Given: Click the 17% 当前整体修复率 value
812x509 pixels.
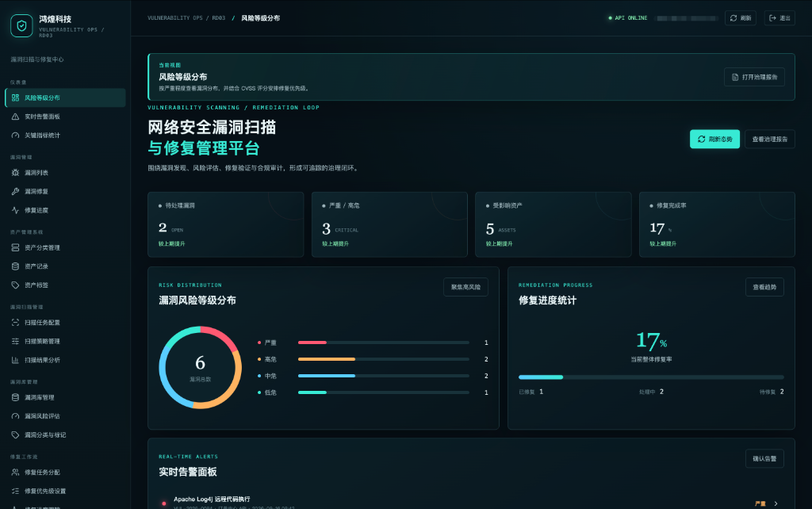Looking at the screenshot, I should (x=652, y=341).
